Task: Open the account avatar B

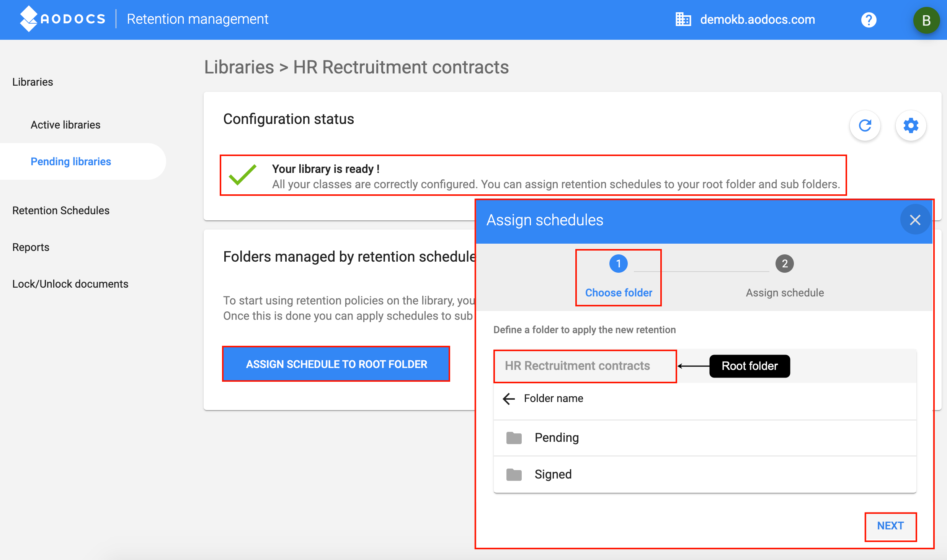Action: [x=926, y=20]
